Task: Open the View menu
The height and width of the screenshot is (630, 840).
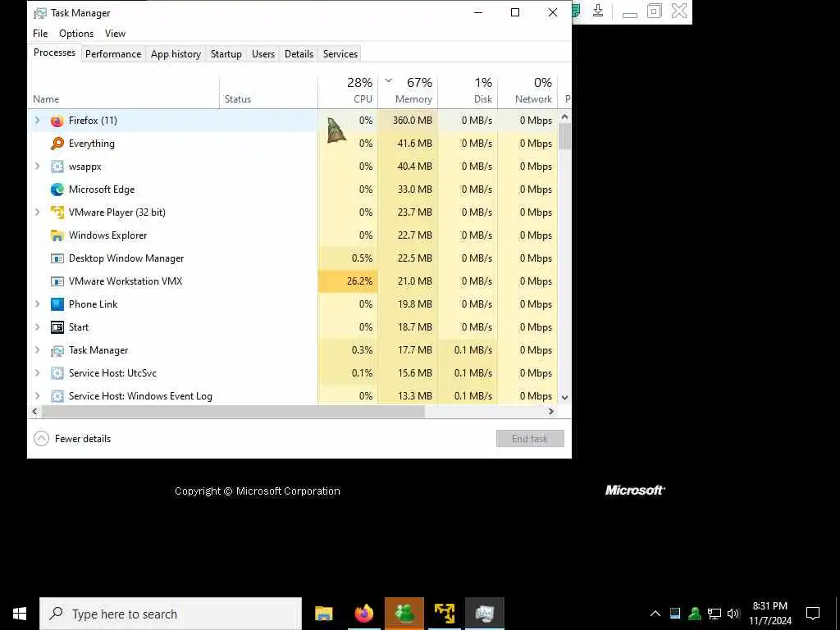Action: (115, 33)
